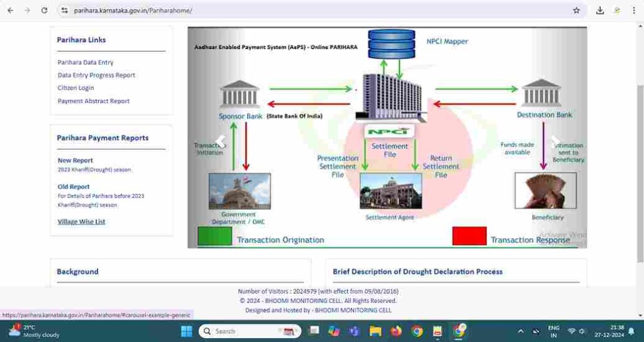Reload the page with the refresh icon

44,11
